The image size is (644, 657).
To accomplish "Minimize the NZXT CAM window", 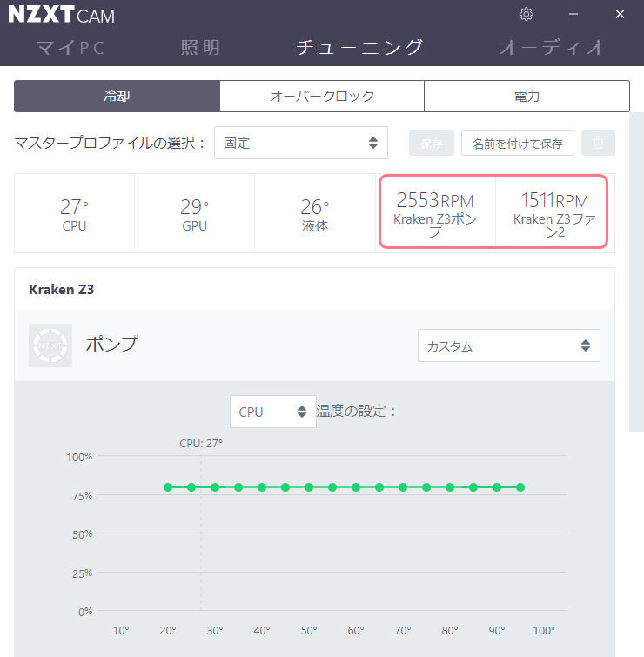I will click(574, 14).
